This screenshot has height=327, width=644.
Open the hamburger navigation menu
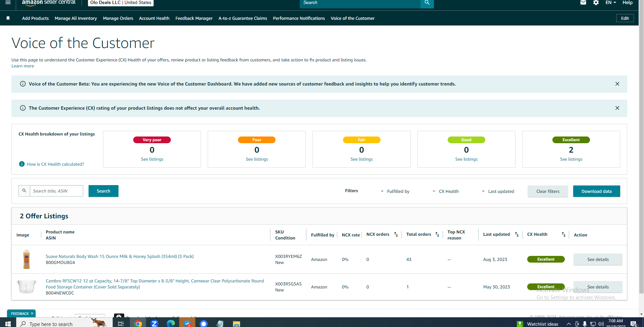click(x=8, y=2)
